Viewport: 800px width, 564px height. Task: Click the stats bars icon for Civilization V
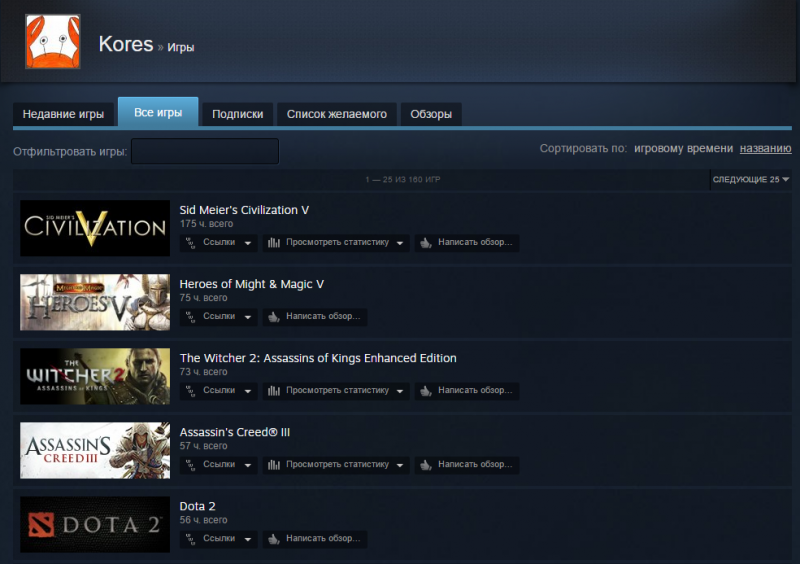coord(274,243)
